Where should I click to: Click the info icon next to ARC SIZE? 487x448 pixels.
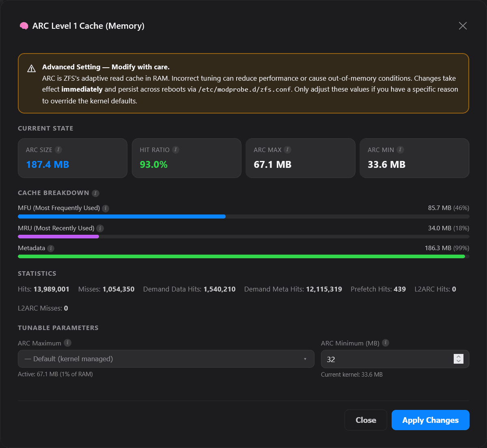[x=58, y=150]
